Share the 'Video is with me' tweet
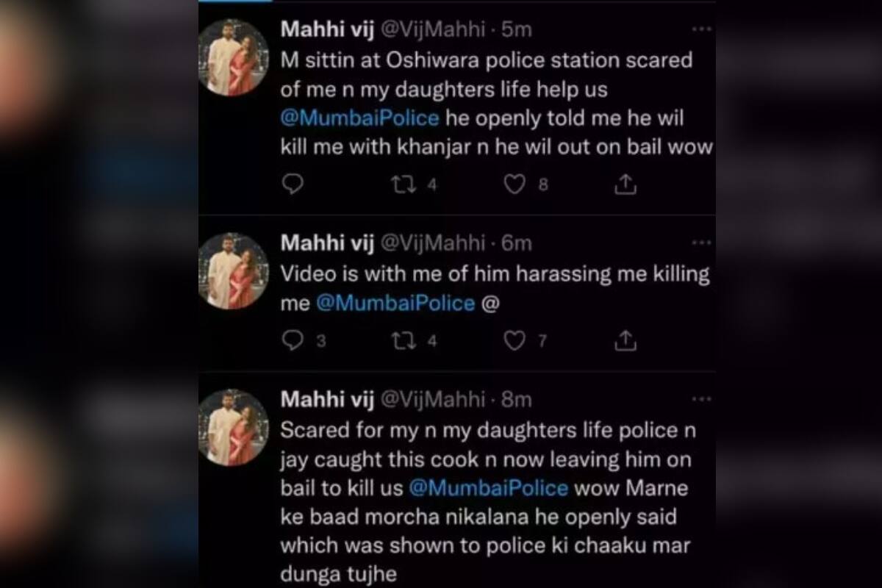This screenshot has width=882, height=588. (625, 340)
